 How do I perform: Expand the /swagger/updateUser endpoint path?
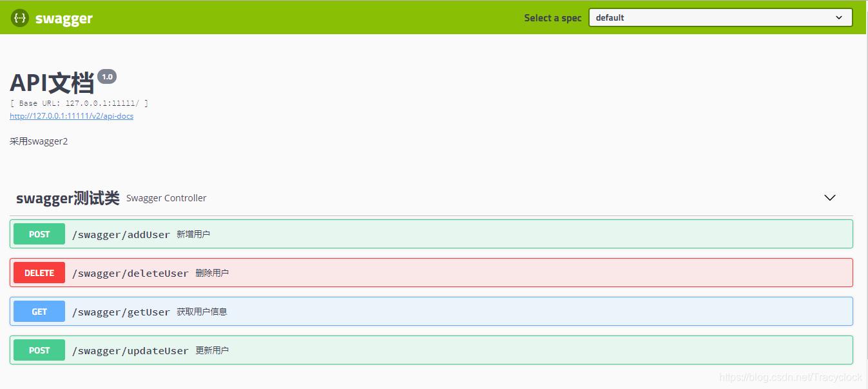(130, 351)
